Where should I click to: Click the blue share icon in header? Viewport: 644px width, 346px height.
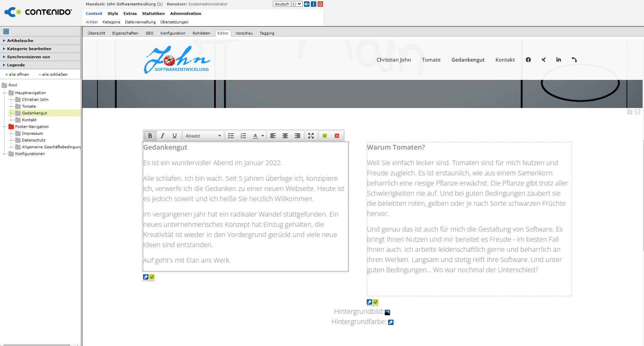tap(307, 4)
